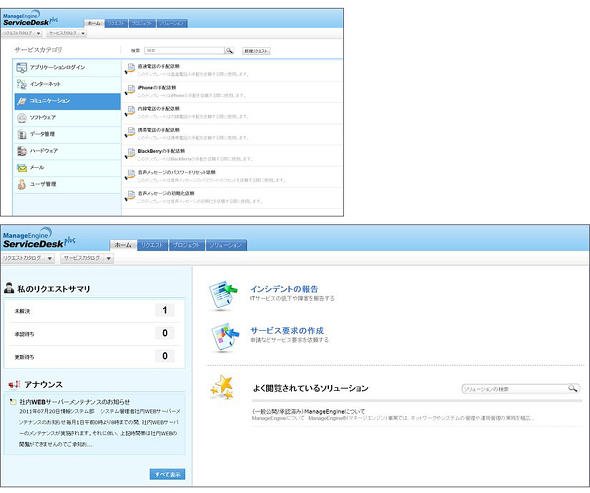Click the 承認待ち count showing 0
The width and height of the screenshot is (590, 493).
click(164, 333)
